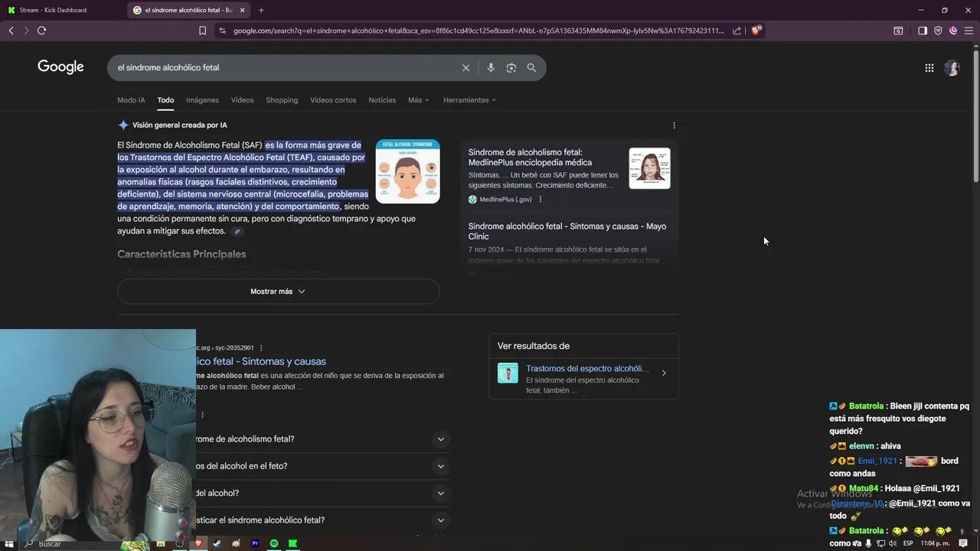Toggle the browser sidebar panel icon

923,31
